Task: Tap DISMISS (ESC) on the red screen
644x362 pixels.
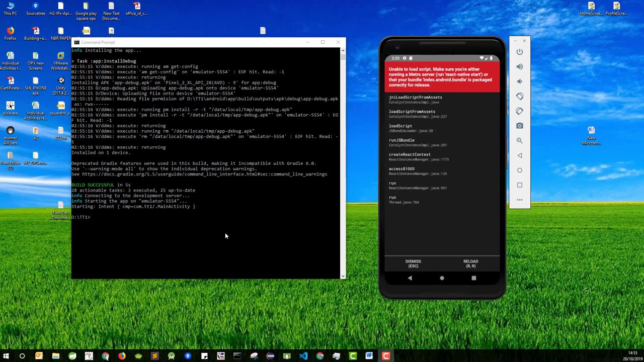Action: [413, 263]
